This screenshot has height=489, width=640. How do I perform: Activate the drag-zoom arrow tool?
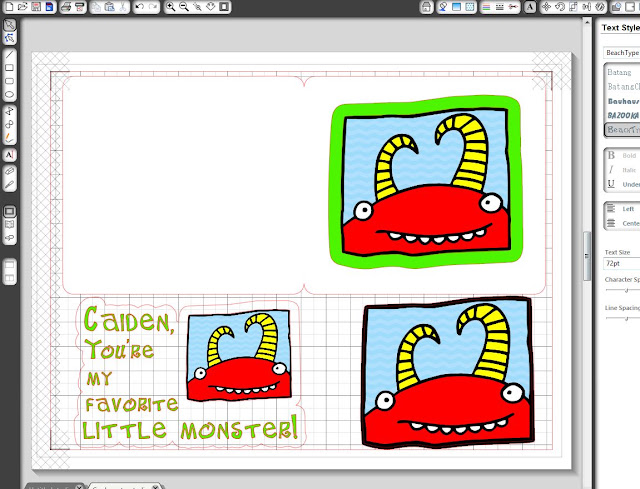click(211, 7)
